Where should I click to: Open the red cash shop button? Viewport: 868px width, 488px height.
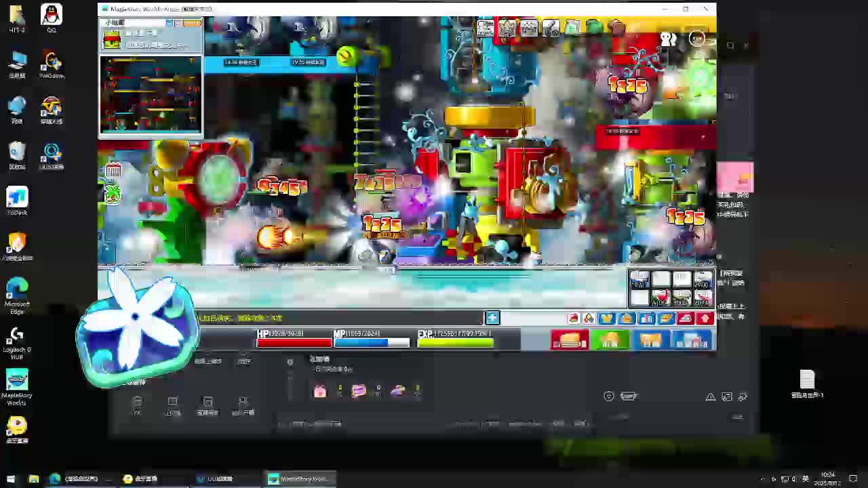coord(569,340)
